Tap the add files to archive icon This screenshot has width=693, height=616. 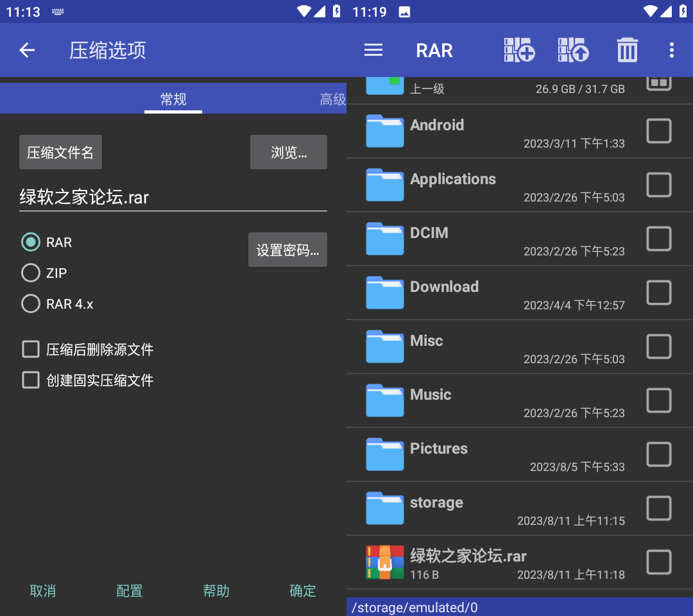coord(519,50)
